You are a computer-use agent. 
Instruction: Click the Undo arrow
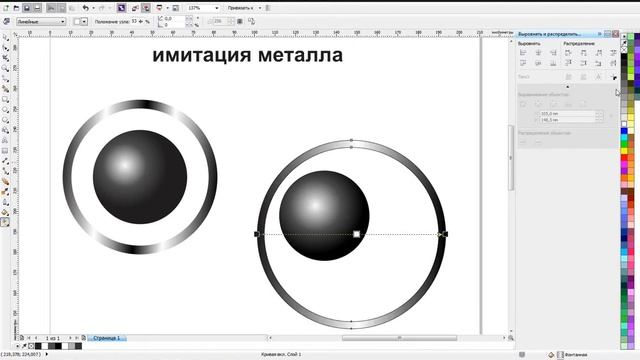[85, 8]
